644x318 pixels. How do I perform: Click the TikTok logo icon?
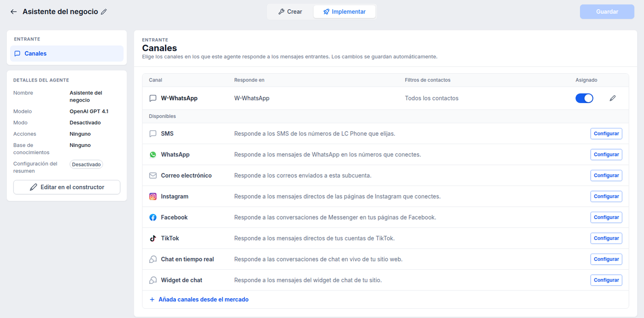(153, 238)
